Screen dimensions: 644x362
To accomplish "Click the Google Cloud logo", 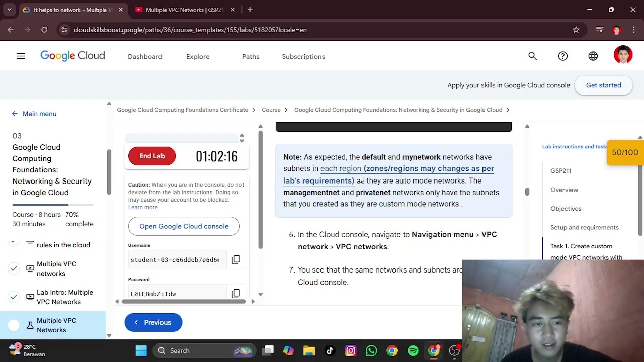I will coord(72,56).
